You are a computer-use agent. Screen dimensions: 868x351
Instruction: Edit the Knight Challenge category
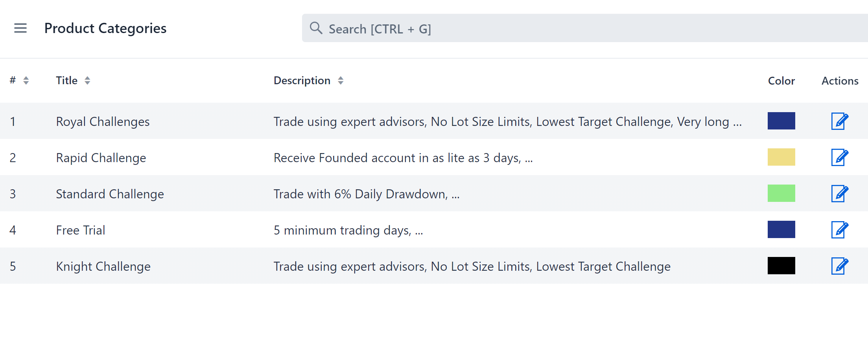click(839, 266)
